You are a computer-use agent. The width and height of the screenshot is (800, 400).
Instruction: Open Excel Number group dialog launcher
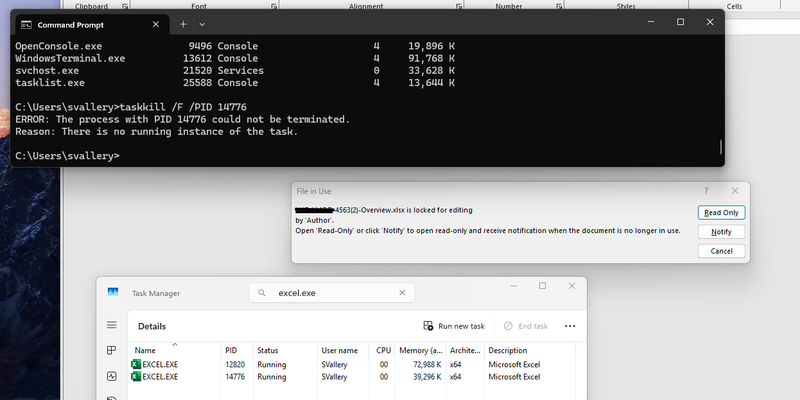click(559, 6)
